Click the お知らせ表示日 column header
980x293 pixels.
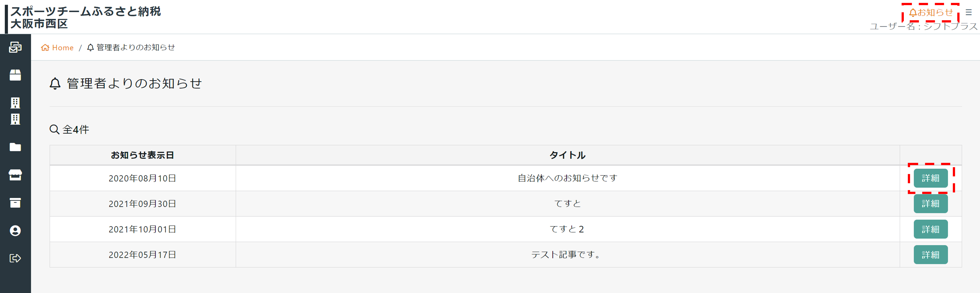coord(142,155)
